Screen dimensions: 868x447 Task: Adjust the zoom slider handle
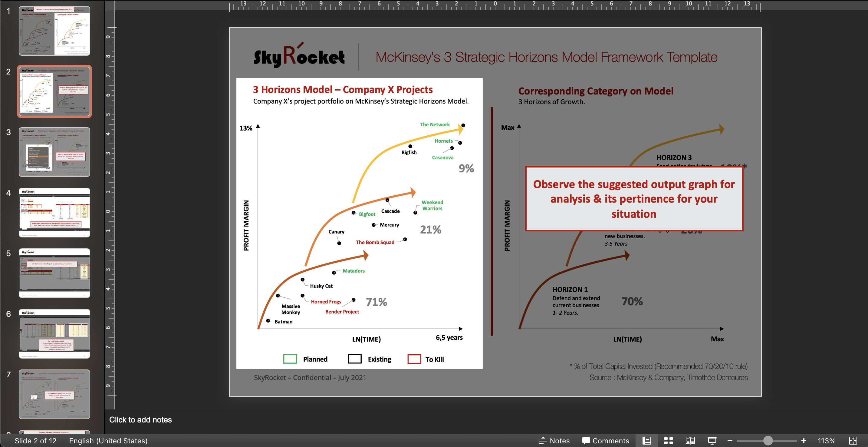click(x=768, y=441)
